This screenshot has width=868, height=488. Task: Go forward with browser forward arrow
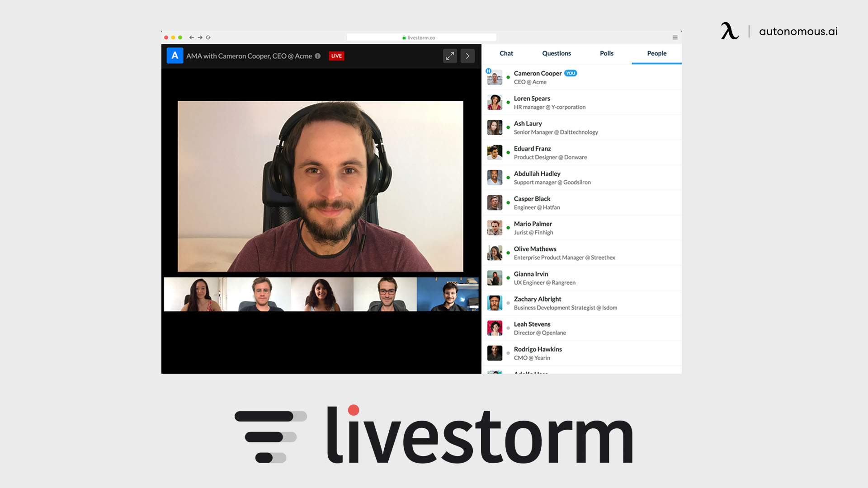click(200, 38)
